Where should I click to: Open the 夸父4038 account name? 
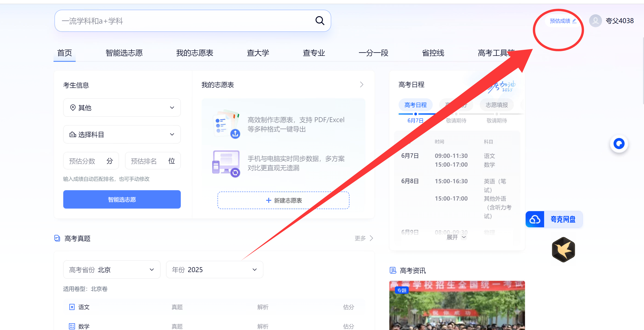point(620,21)
